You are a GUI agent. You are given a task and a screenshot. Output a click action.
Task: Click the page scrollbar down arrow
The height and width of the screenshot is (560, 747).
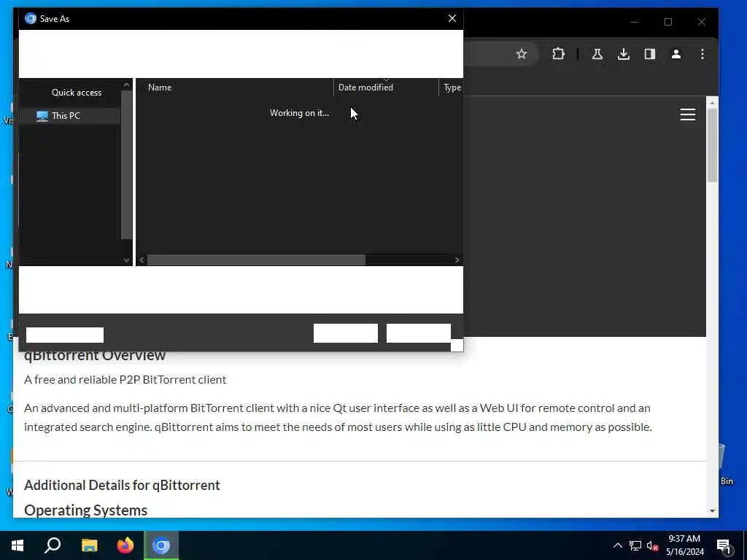click(712, 511)
